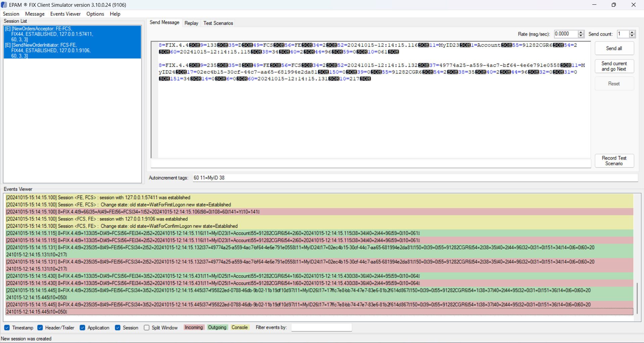Click 'New session was created' status text

26,339
